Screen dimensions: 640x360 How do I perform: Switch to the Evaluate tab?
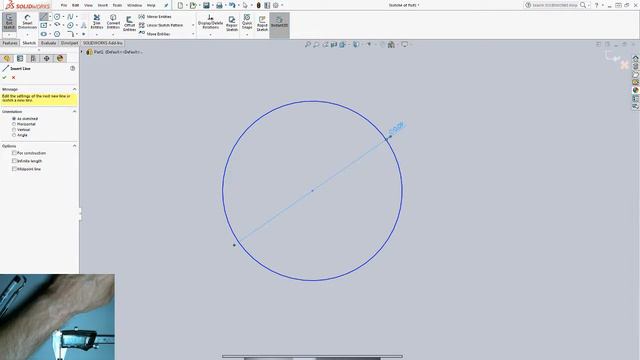pyautogui.click(x=49, y=43)
